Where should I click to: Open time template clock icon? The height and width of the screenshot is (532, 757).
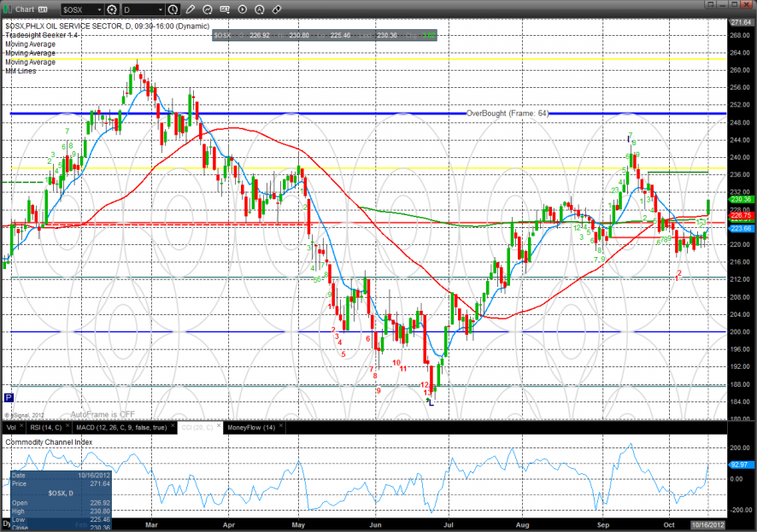click(173, 9)
